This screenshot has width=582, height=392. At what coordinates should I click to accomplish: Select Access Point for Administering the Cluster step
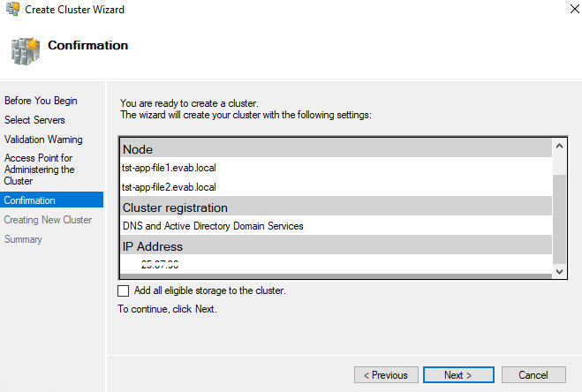(x=40, y=169)
